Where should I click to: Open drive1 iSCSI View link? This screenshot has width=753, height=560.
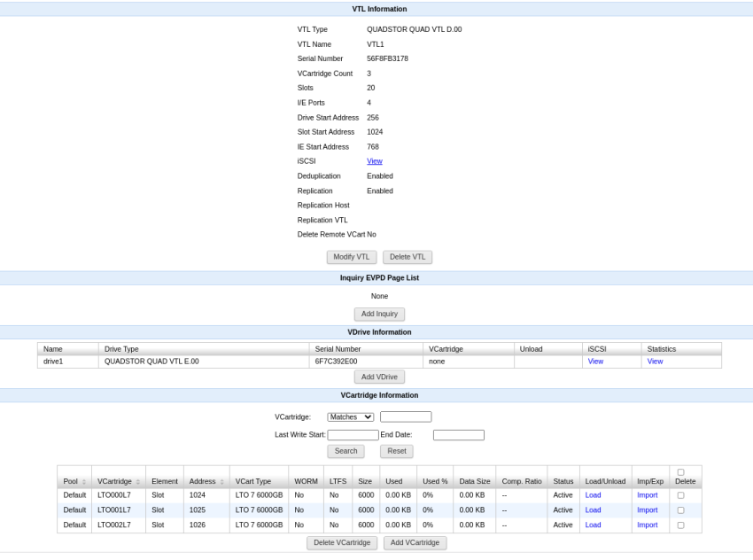pyautogui.click(x=595, y=362)
